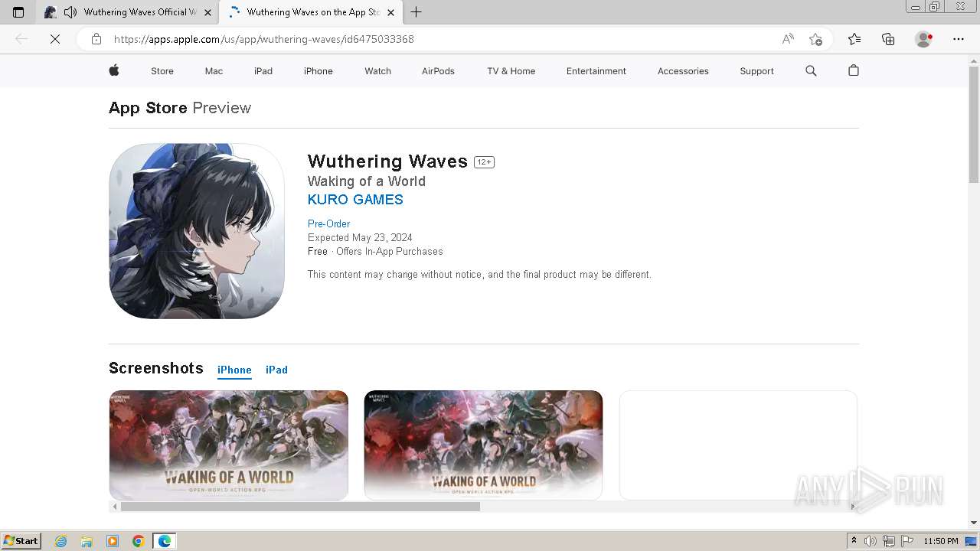This screenshot has width=980, height=551.
Task: Open File Explorer from taskbar
Action: 87,541
